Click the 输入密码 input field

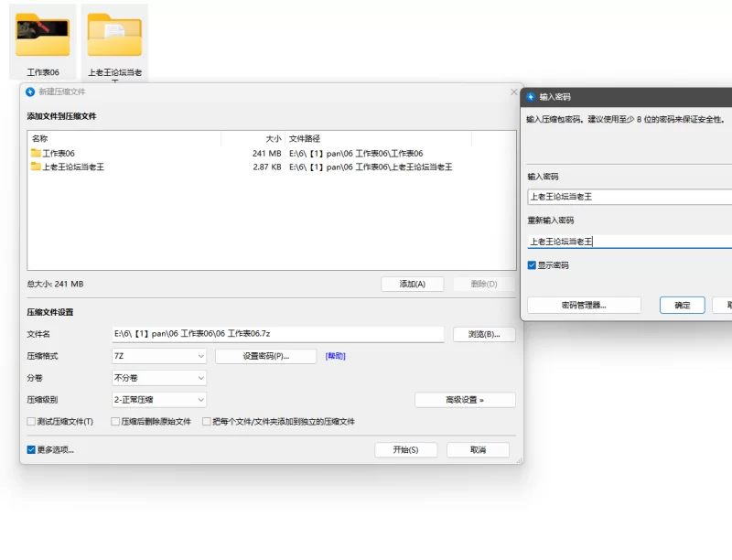pyautogui.click(x=630, y=197)
